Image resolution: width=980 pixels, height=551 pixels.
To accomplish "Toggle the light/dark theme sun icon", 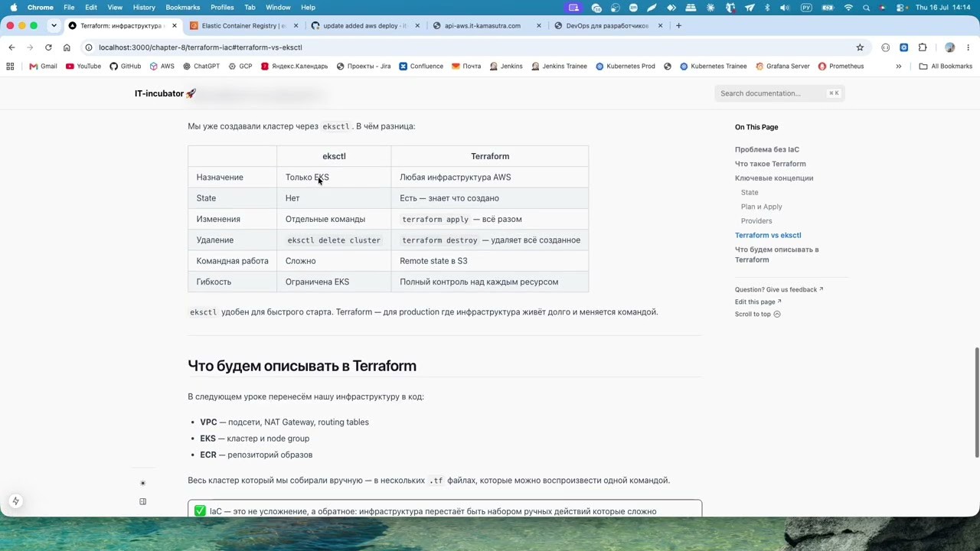I will pos(142,483).
